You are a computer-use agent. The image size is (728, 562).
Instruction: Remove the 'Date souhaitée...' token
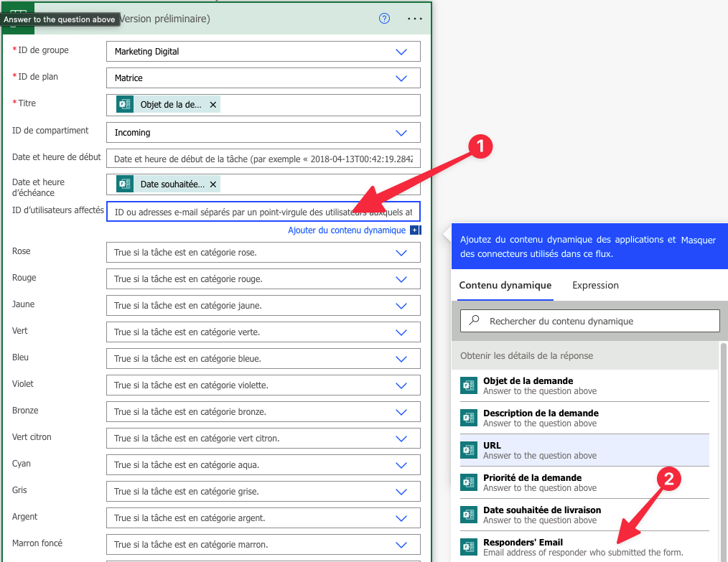[213, 184]
